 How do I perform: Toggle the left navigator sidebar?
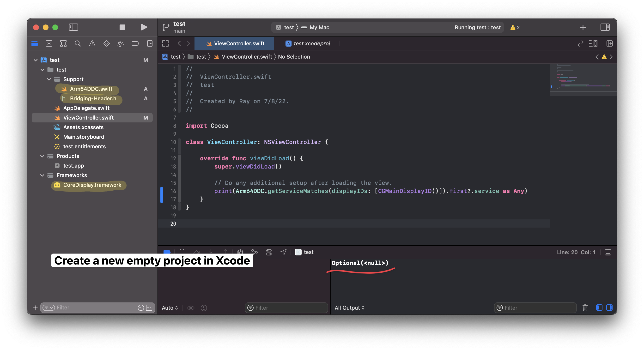click(73, 27)
